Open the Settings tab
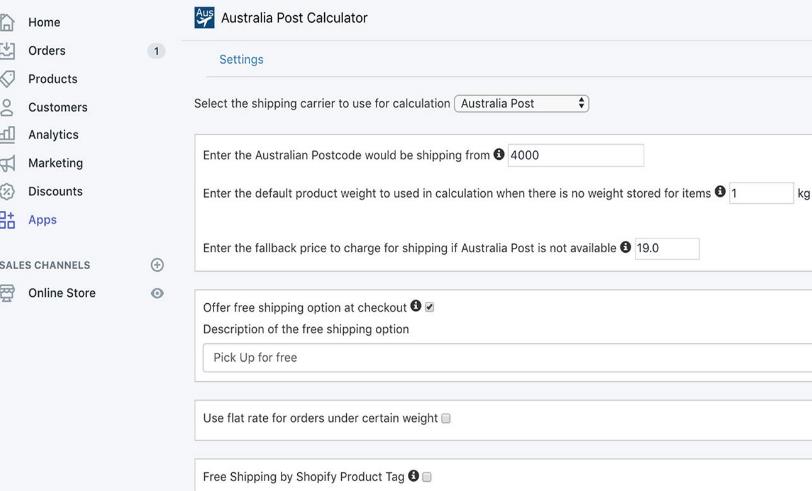This screenshot has width=812, height=491. pos(241,60)
